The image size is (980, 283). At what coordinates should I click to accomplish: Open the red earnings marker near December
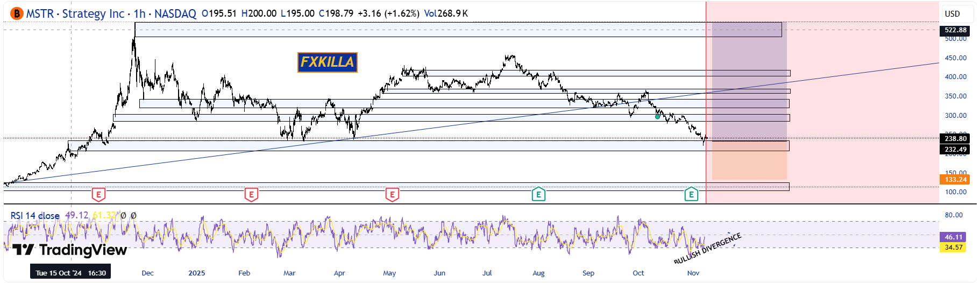pos(98,194)
